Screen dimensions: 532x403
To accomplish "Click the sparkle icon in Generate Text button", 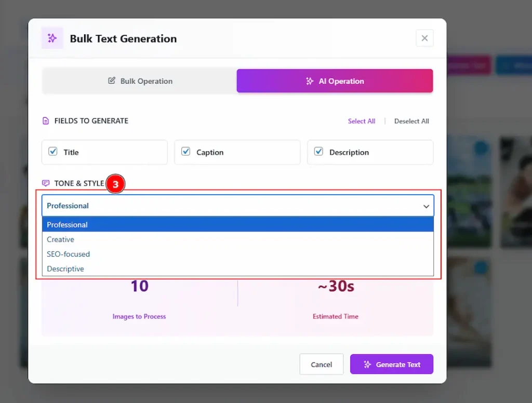I will point(367,365).
